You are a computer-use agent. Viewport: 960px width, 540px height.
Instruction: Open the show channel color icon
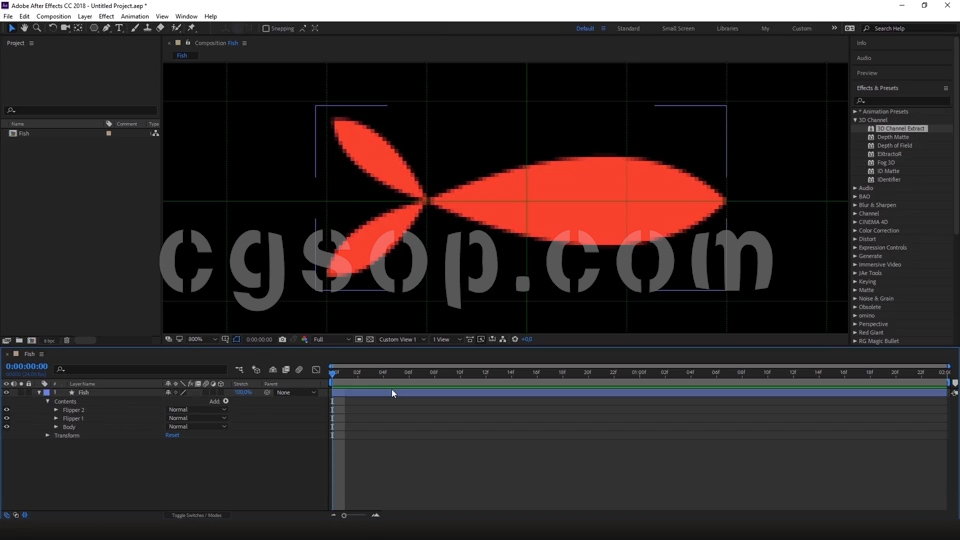coord(304,339)
